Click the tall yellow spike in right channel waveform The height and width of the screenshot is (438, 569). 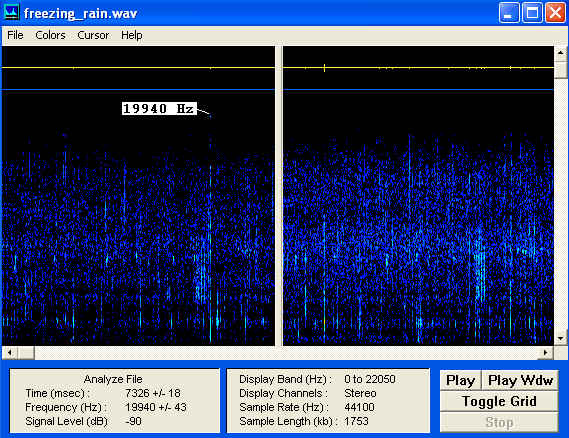(x=324, y=67)
